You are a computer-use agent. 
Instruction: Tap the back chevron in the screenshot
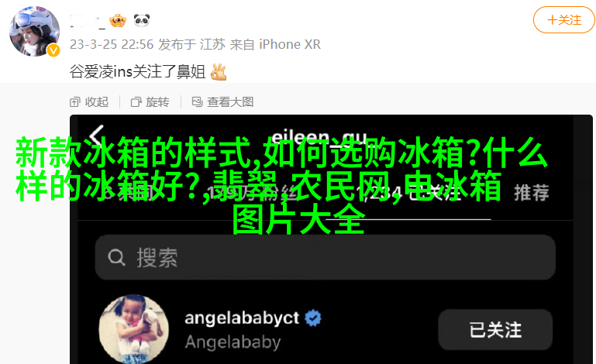point(98,136)
